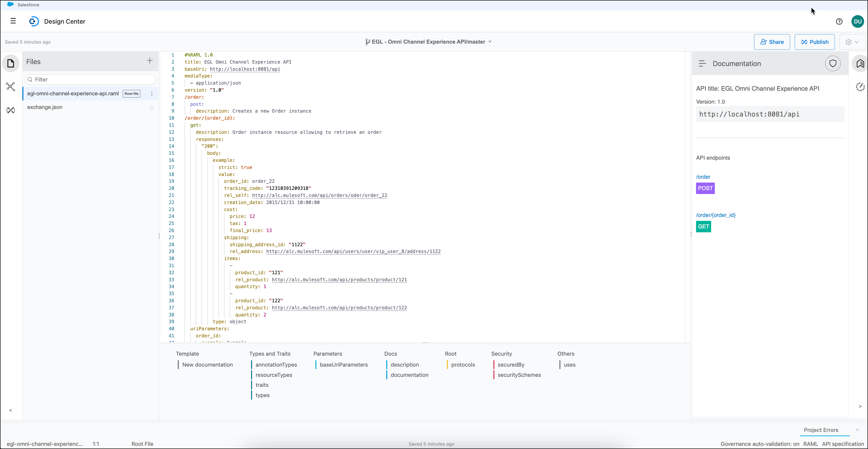The height and width of the screenshot is (449, 868).
Task: Click the Salesforce cloud icon
Action: coord(10,4)
